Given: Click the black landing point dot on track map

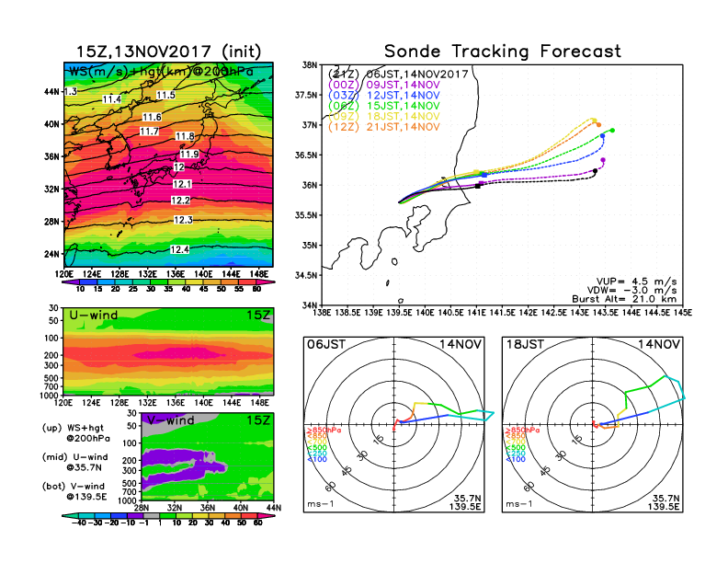Looking at the screenshot, I should click(596, 171).
